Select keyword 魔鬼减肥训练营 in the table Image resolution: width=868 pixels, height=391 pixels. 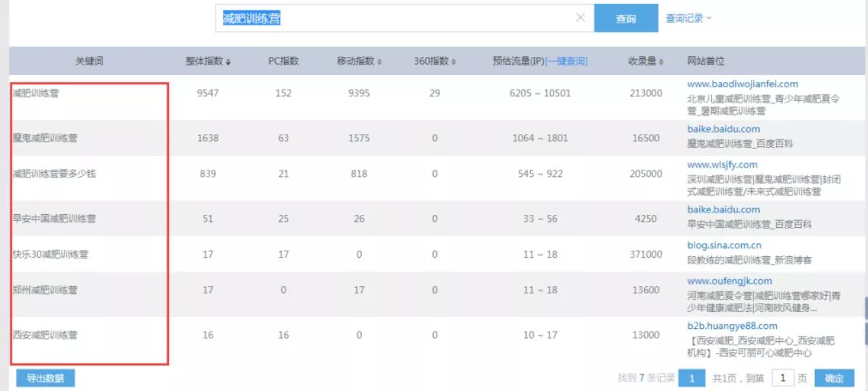click(45, 139)
